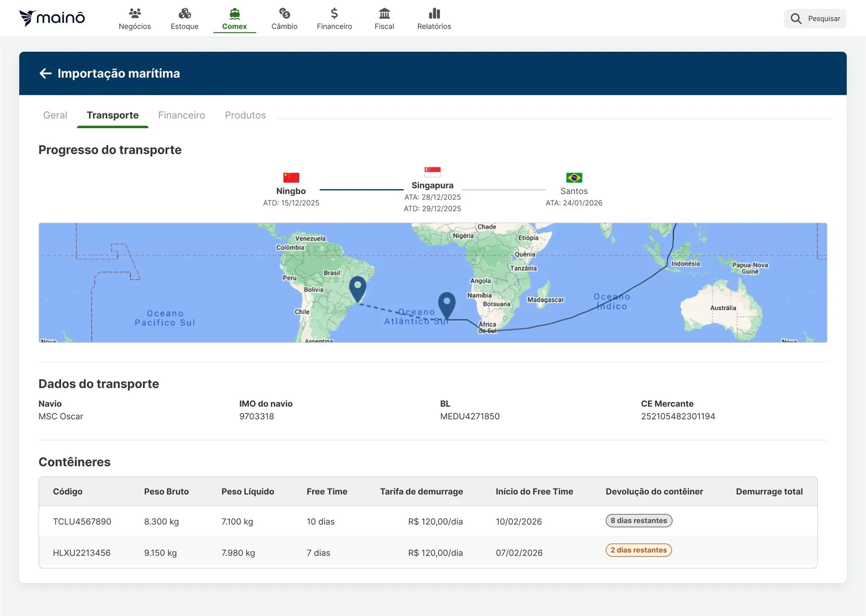Click Devolução do contêiner header

pos(654,492)
